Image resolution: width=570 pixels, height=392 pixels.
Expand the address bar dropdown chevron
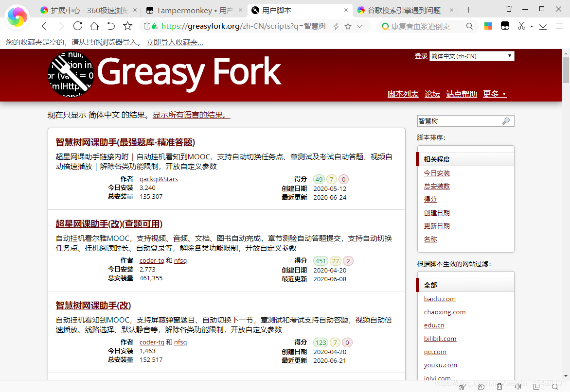click(359, 26)
